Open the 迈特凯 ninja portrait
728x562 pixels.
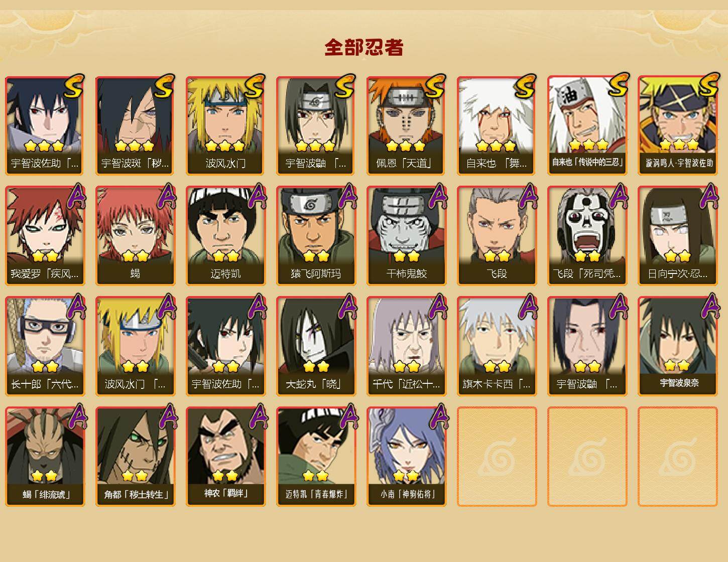225,236
